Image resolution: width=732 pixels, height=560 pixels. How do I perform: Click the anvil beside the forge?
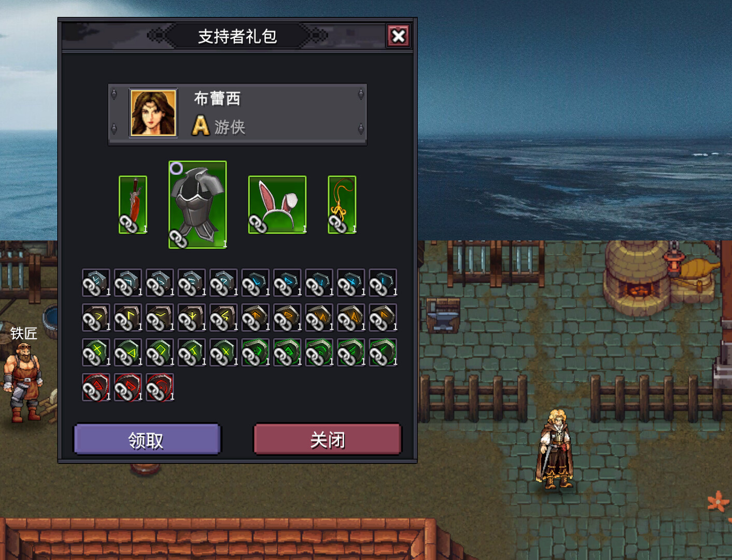[443, 315]
